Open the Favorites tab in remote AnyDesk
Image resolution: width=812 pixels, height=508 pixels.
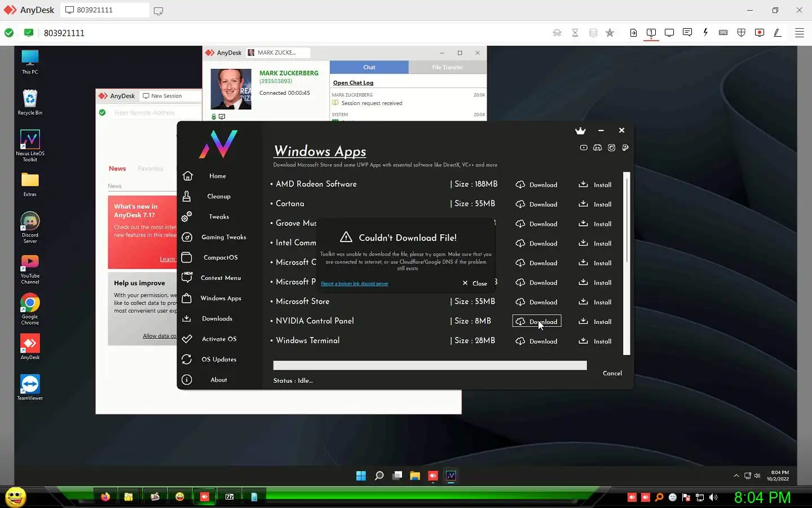(x=150, y=168)
